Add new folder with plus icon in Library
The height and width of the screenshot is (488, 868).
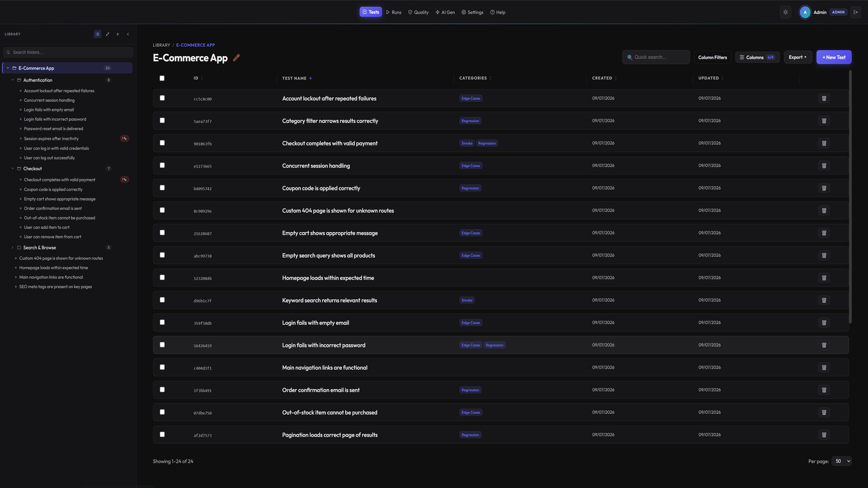(118, 34)
